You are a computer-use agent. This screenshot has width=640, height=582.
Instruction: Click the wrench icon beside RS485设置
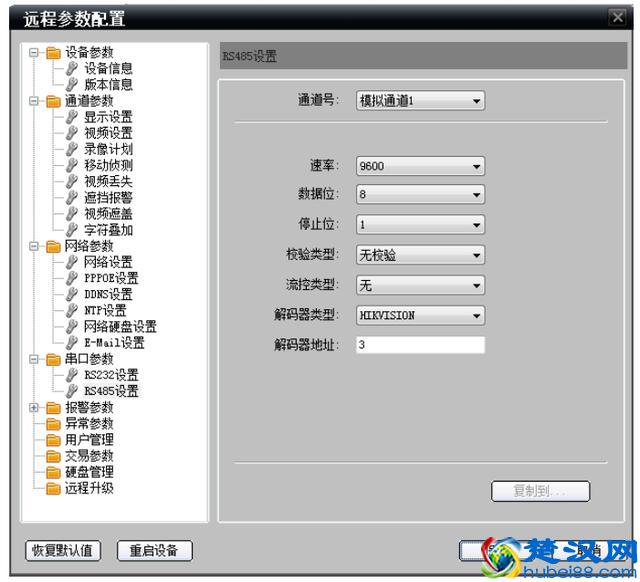(72, 391)
